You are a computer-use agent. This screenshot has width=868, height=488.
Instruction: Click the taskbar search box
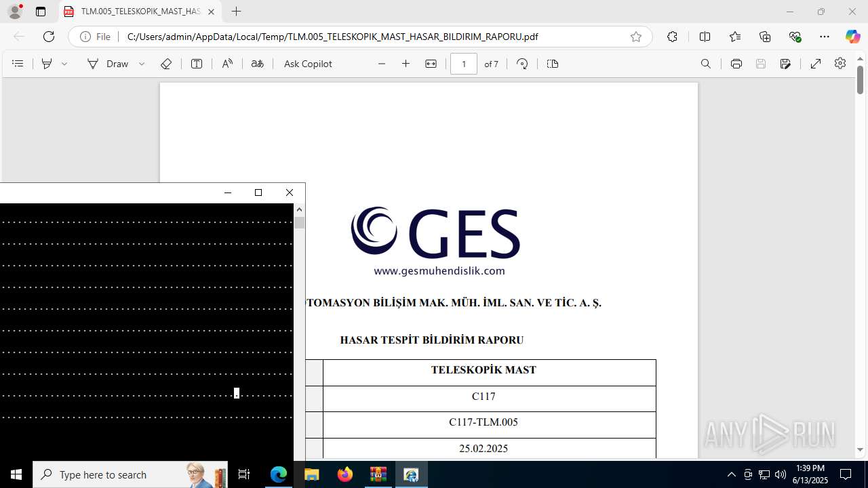130,474
